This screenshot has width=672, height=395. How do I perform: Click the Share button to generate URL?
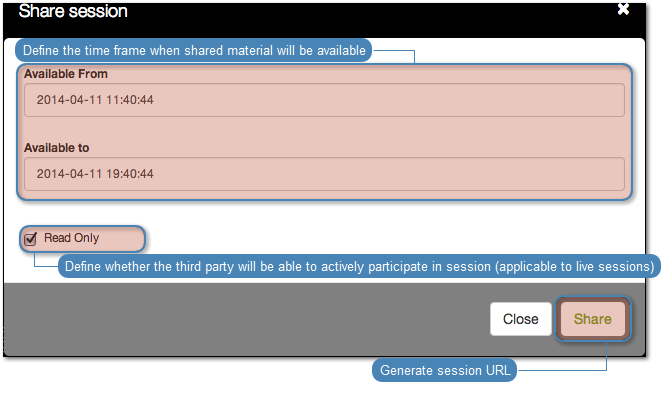pyautogui.click(x=593, y=319)
